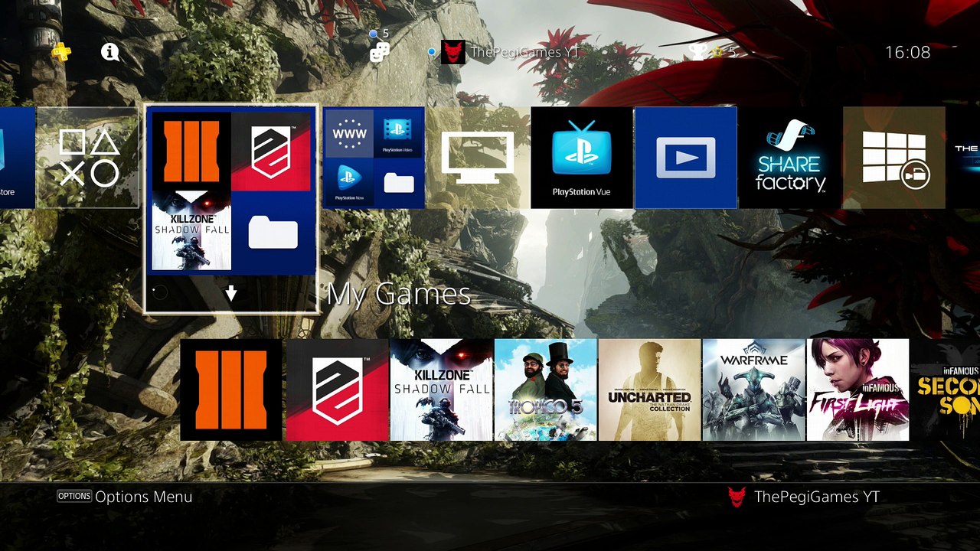Open the PlayStation Store tile
Viewport: 980px width, 551px height.
click(17, 158)
